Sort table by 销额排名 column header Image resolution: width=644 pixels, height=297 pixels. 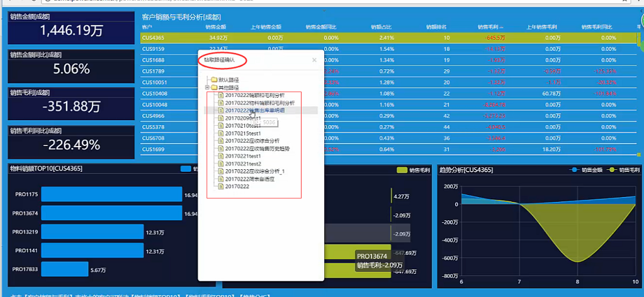click(x=436, y=27)
